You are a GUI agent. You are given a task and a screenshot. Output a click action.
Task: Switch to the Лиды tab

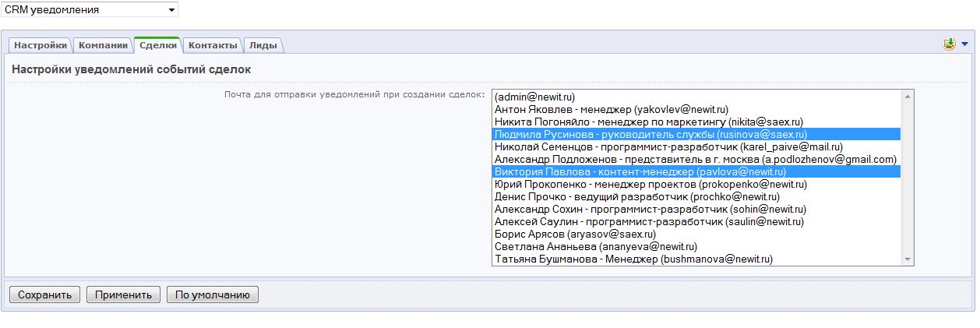pyautogui.click(x=263, y=45)
